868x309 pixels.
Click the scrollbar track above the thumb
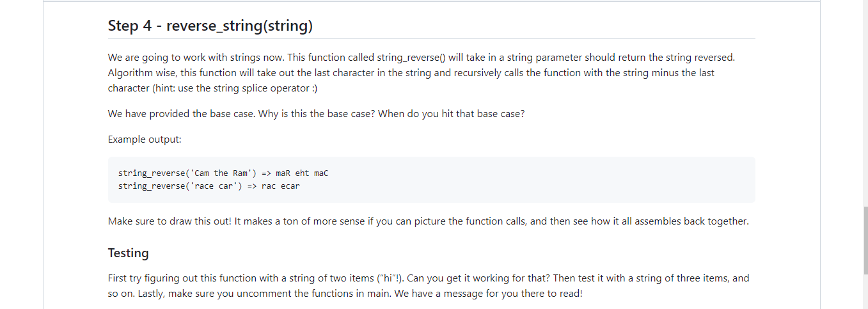[864, 102]
